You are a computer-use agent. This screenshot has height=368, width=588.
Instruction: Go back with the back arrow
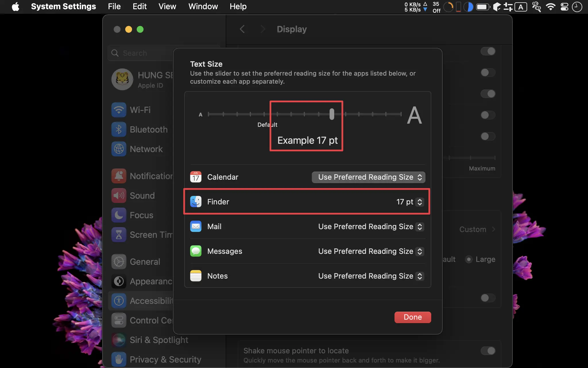coord(242,29)
